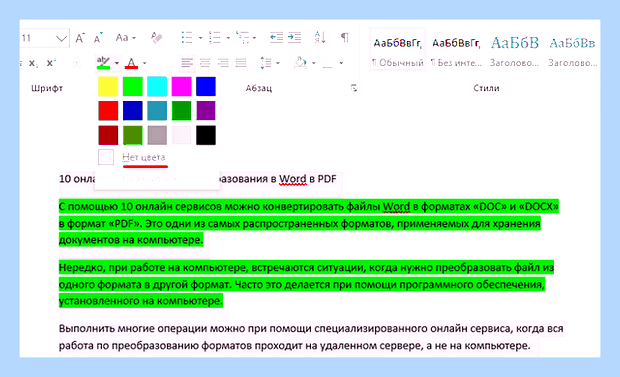Apply bullet list formatting
620x377 pixels.
click(x=187, y=38)
